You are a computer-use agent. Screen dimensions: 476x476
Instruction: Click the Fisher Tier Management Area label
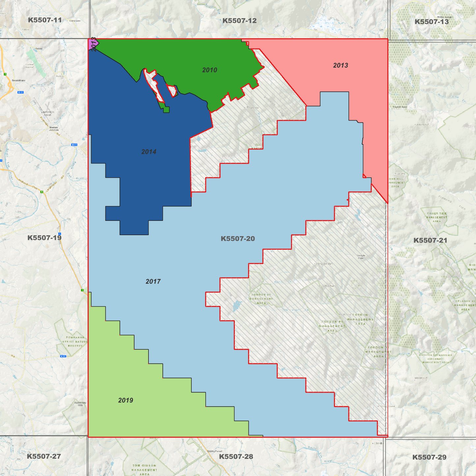click(437, 217)
